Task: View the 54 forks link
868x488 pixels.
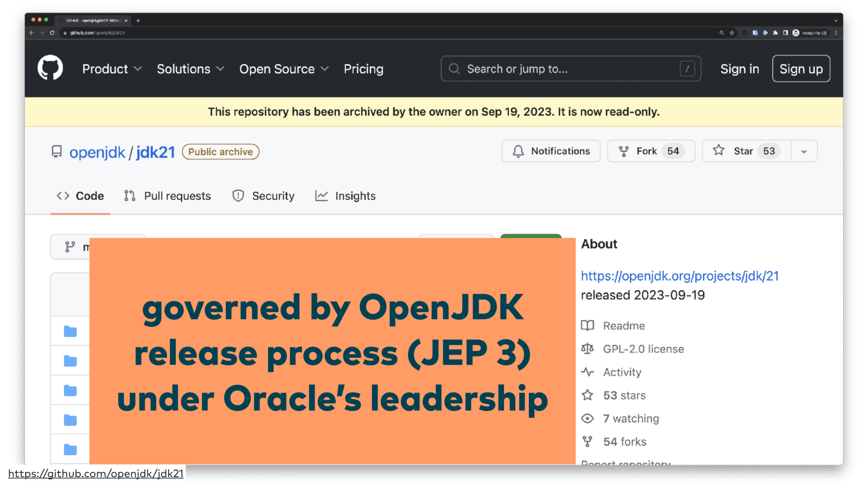Action: click(614, 442)
